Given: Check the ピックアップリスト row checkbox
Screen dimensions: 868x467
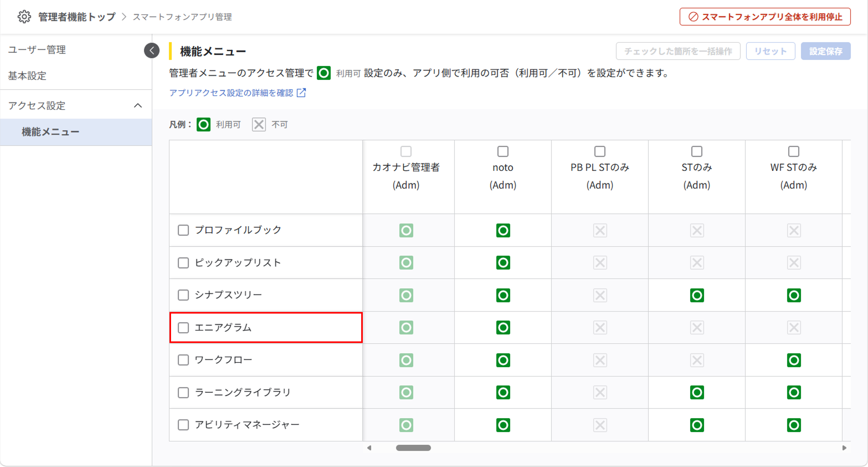Looking at the screenshot, I should click(183, 263).
